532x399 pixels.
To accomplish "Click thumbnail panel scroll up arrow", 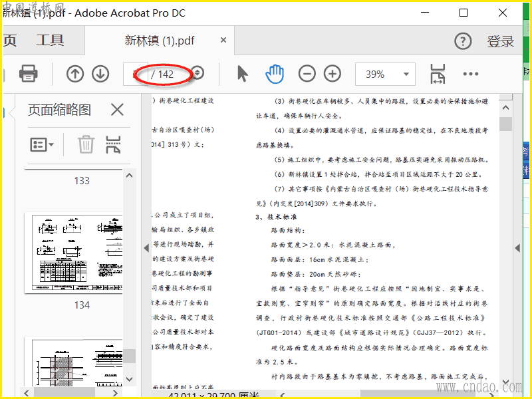I will tap(129, 176).
